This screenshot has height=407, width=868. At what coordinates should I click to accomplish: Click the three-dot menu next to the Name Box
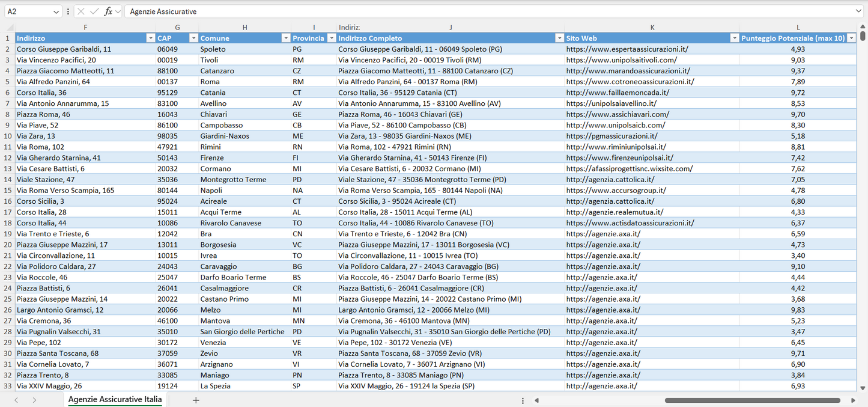[68, 11]
